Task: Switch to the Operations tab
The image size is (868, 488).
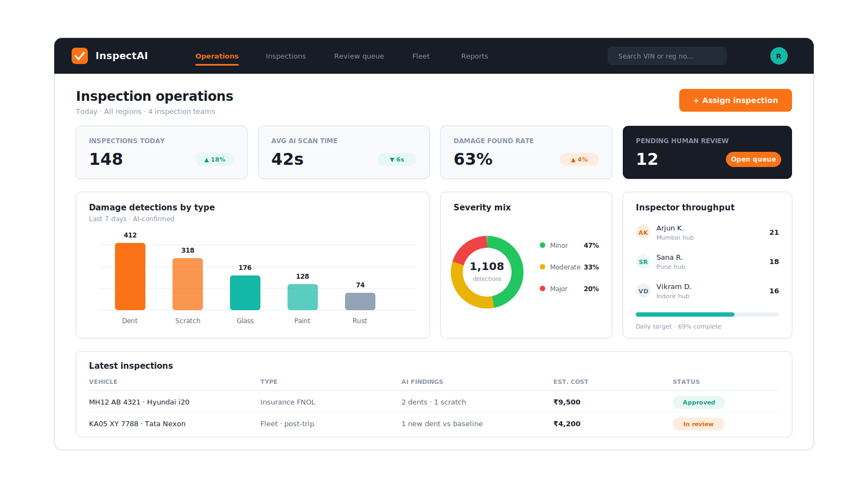Action: click(x=217, y=56)
